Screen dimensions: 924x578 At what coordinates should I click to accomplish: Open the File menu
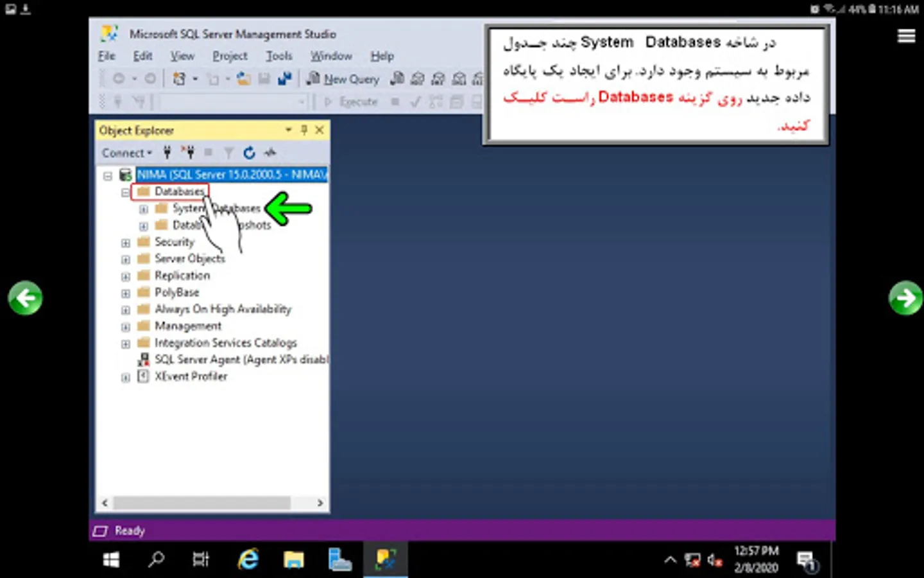[x=107, y=56]
